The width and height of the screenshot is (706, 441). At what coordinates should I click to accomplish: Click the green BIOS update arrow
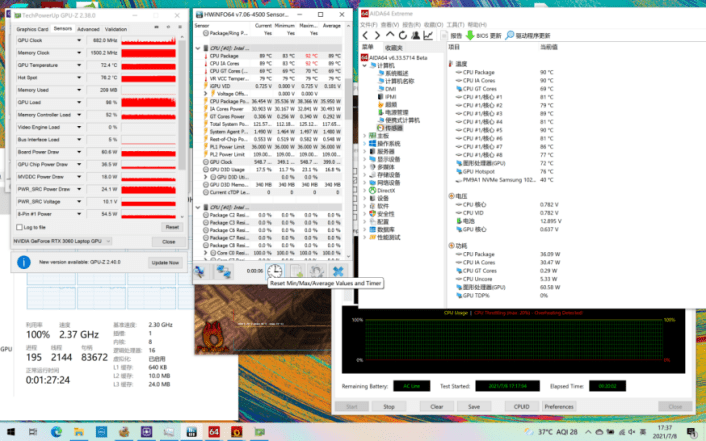(470, 35)
